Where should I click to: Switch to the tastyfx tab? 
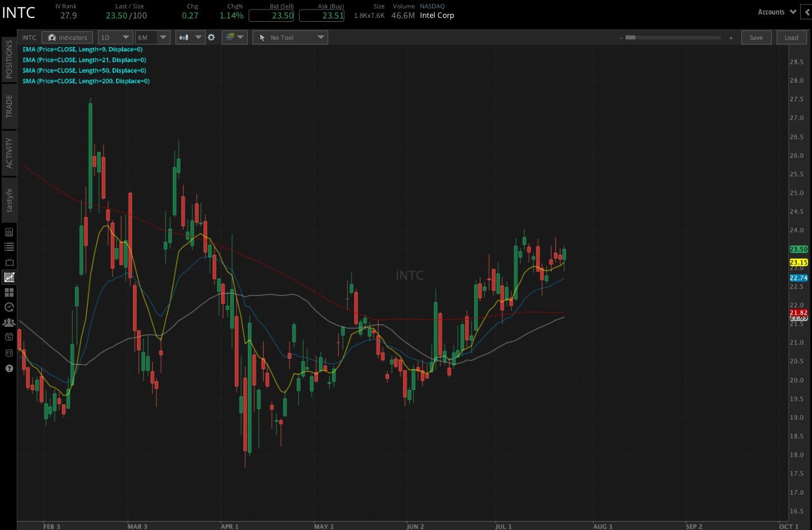coord(9,200)
